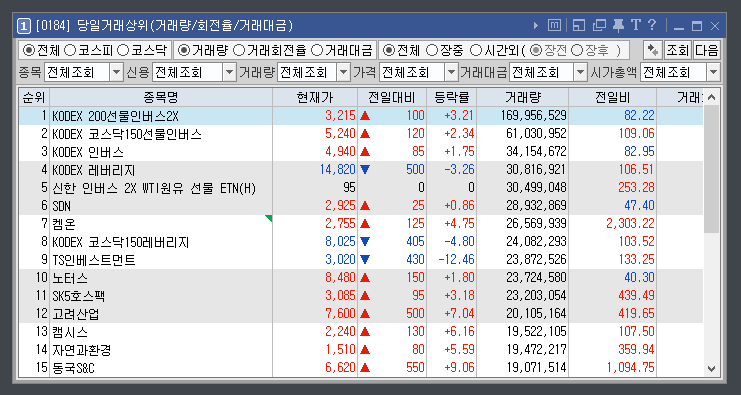Click the sparkle settings icon beside 조회
Screen dimensions: 741x395
point(653,50)
